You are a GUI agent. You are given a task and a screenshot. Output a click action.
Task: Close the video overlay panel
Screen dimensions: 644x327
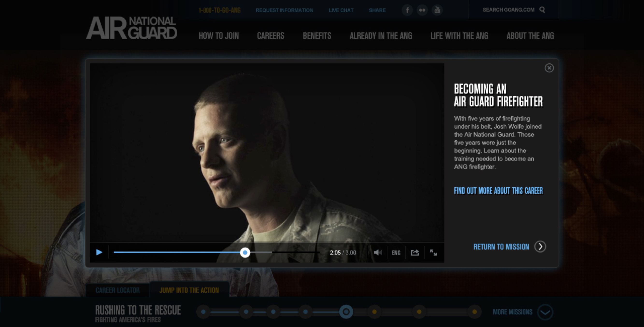click(549, 68)
